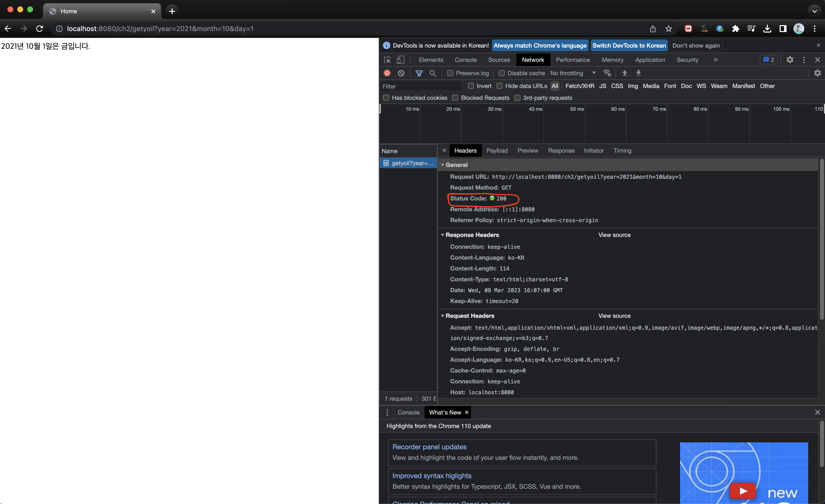Switch to the Sources panel tab
825x504 pixels.
click(x=499, y=60)
